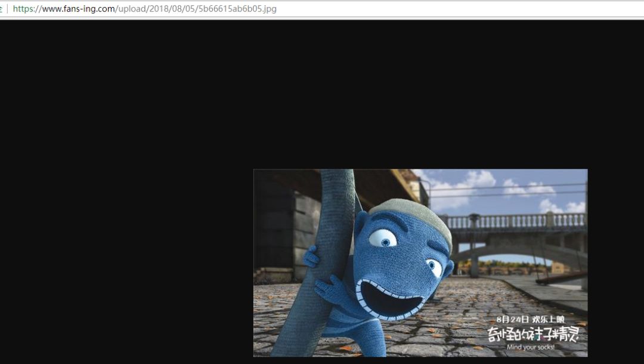Click the blue sock character image
The image size is (644, 364).
[420, 263]
